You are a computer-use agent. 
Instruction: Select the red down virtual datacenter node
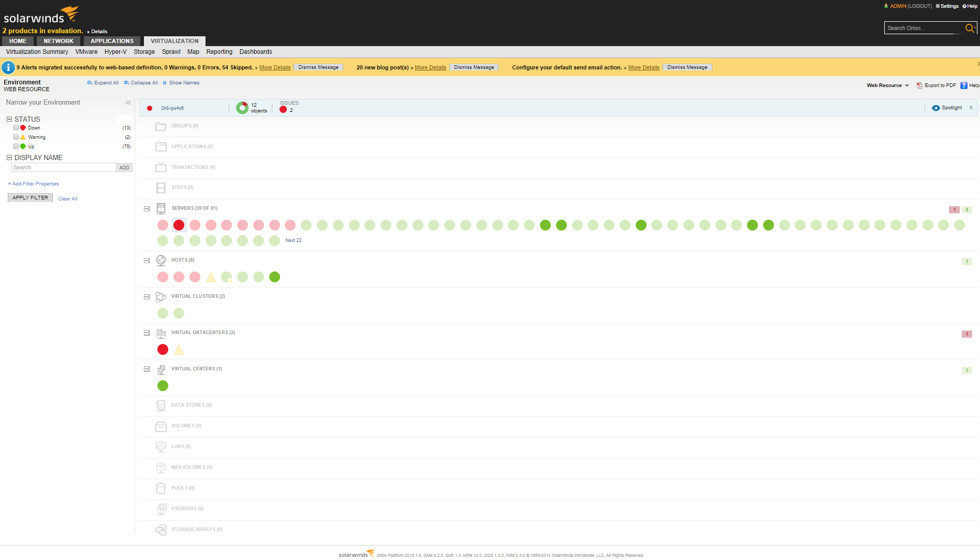click(163, 350)
